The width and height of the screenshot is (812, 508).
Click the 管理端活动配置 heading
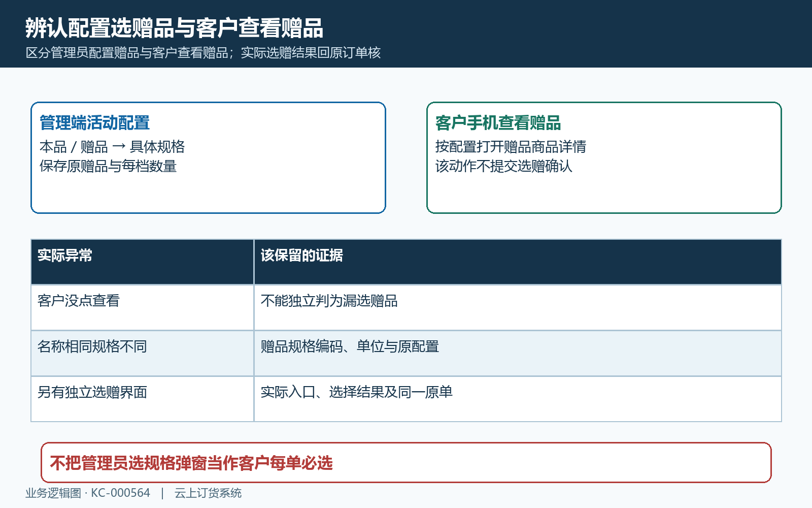point(94,123)
